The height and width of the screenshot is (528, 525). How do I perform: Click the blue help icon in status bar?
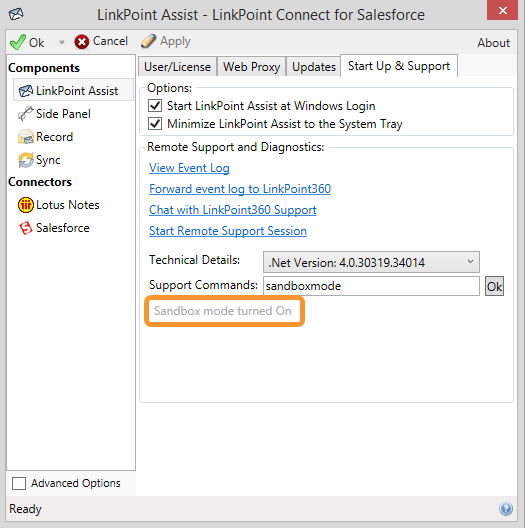click(x=506, y=508)
